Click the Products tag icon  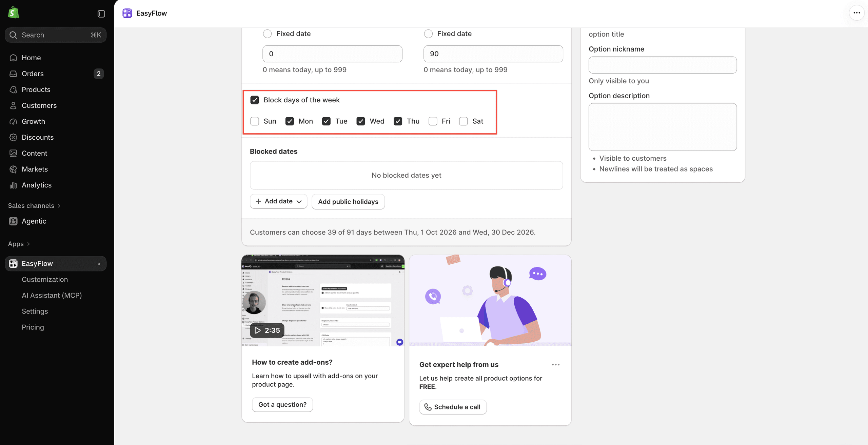pyautogui.click(x=13, y=89)
